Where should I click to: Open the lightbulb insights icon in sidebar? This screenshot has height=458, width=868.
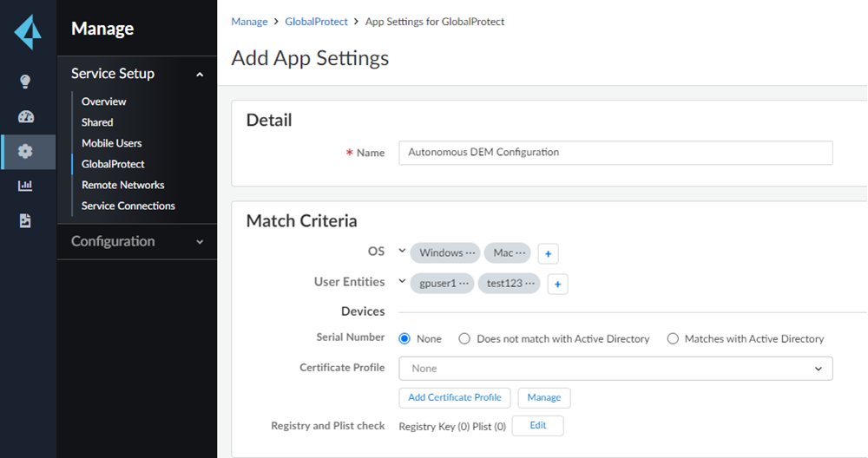[x=25, y=82]
